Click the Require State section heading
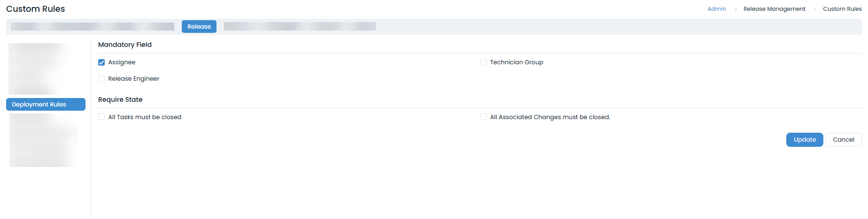The width and height of the screenshot is (868, 219). 120,100
